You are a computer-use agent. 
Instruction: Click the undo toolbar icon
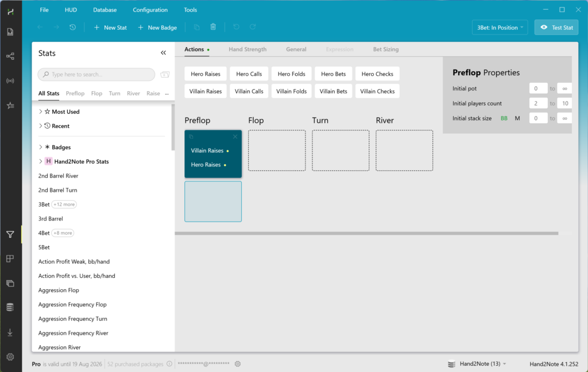tap(236, 26)
